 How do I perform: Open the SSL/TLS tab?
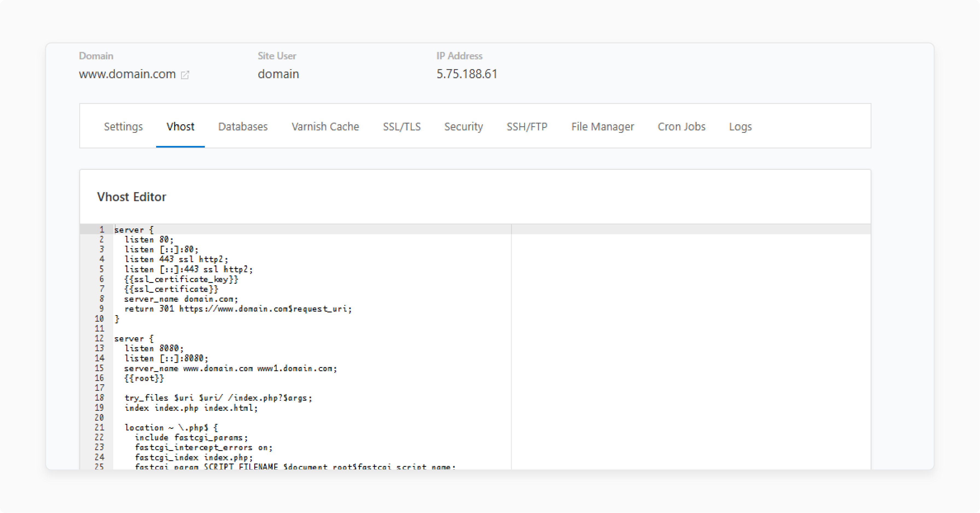pyautogui.click(x=402, y=126)
